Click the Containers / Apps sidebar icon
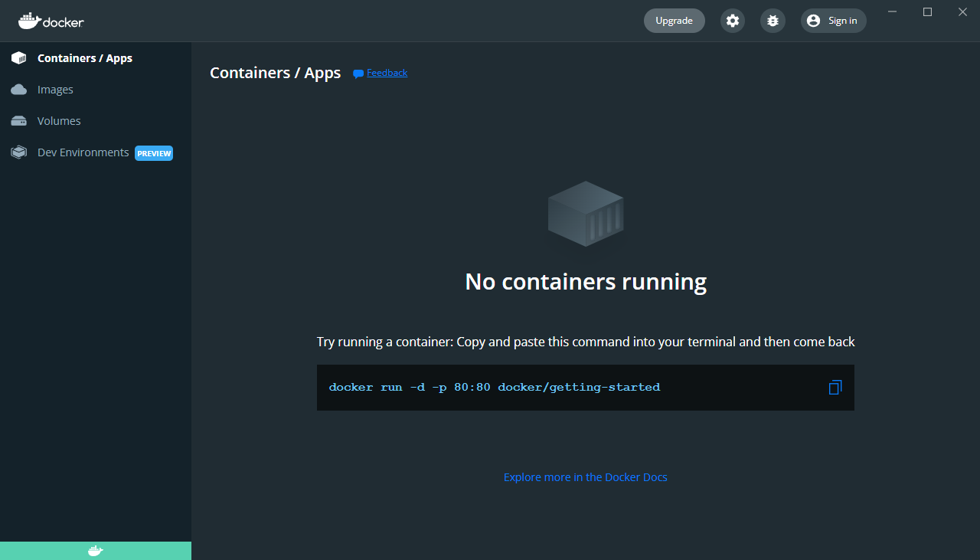Viewport: 980px width, 560px height. (x=19, y=58)
